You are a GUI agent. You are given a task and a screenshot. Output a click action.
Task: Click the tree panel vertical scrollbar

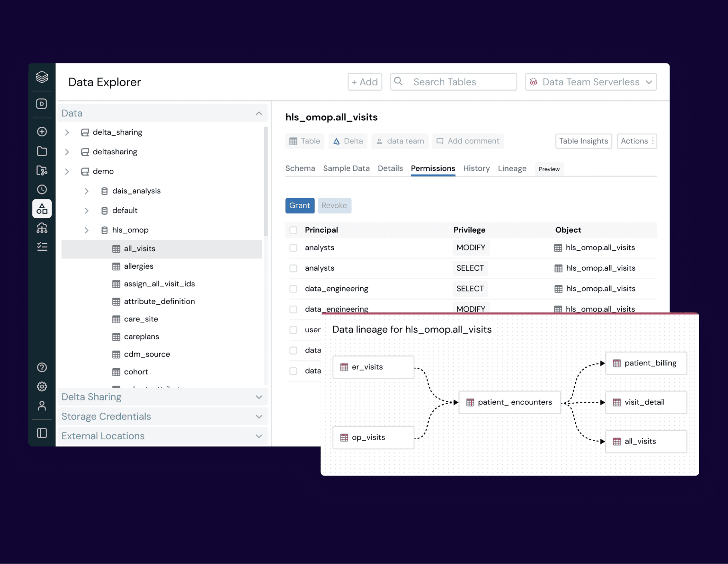tap(266, 182)
